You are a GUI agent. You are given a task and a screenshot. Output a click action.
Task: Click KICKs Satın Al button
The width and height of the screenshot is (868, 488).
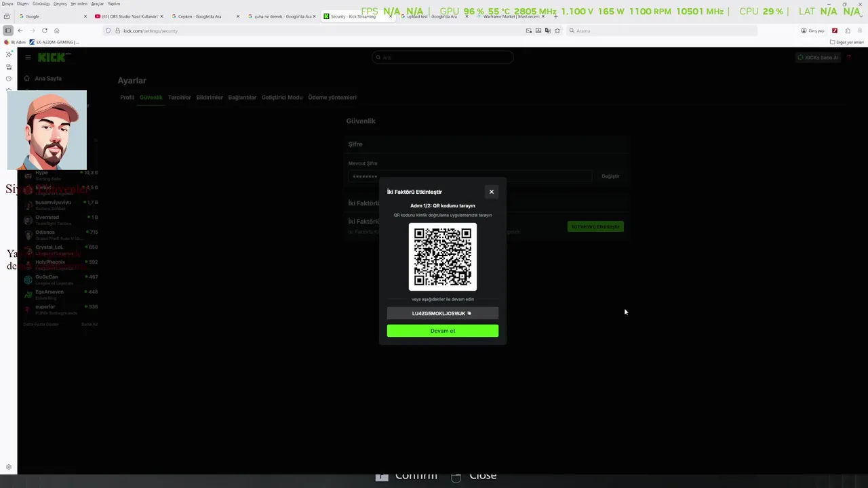[x=818, y=58]
